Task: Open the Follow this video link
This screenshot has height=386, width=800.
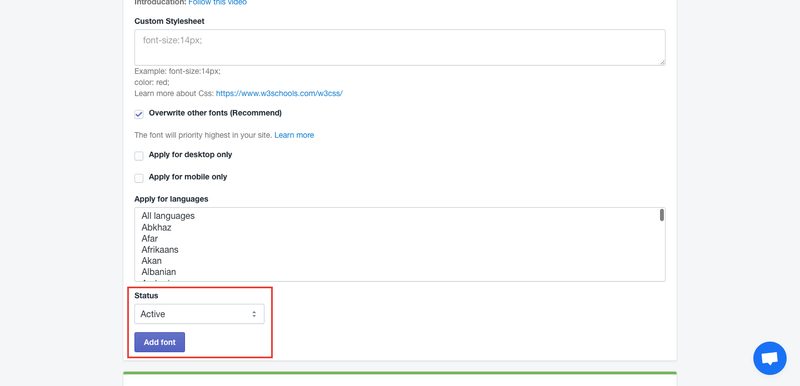Action: 217,3
